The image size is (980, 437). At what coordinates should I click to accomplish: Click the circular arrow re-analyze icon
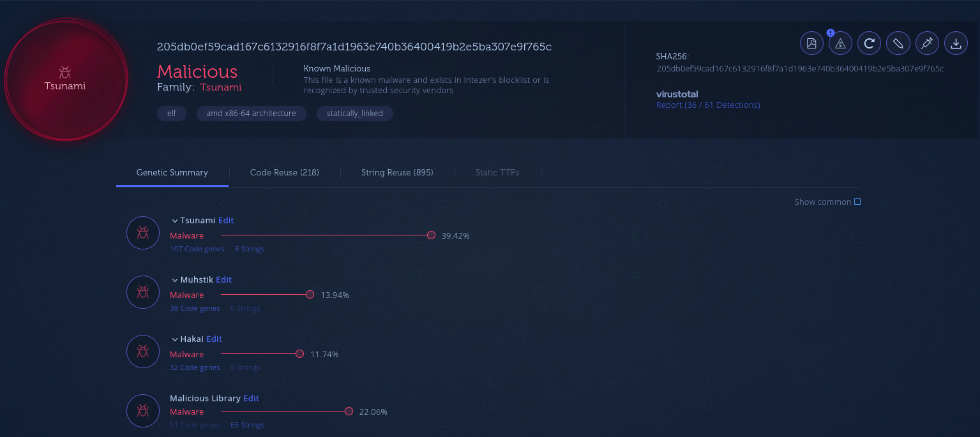pyautogui.click(x=869, y=43)
